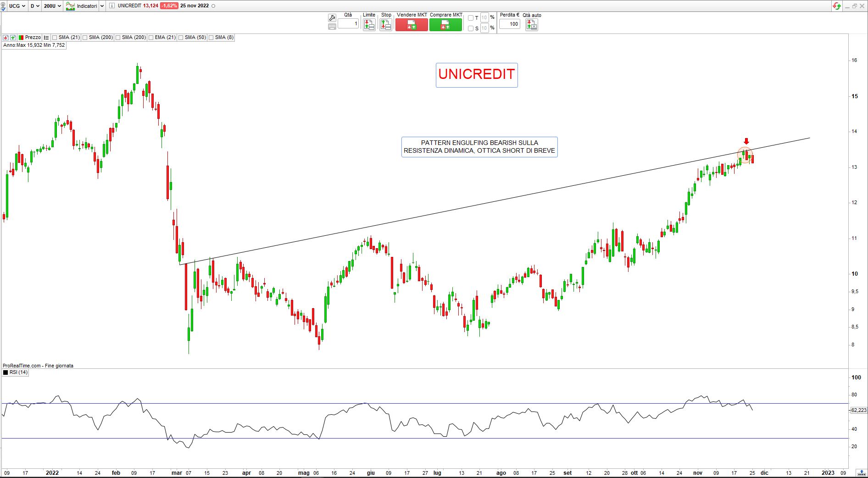The height and width of the screenshot is (478, 868).
Task: Expand the D timeframe dropdown
Action: click(x=34, y=6)
